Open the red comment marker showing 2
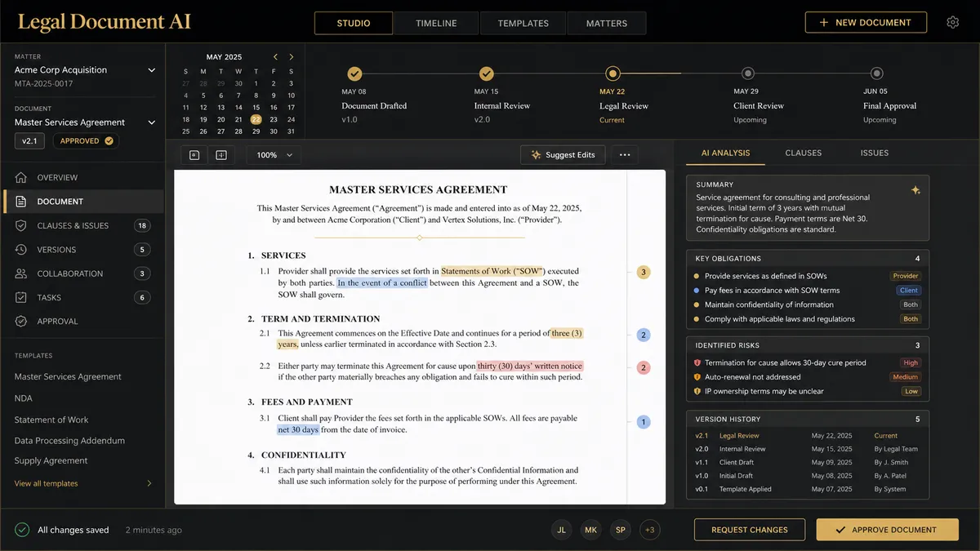This screenshot has height=551, width=980. tap(644, 367)
